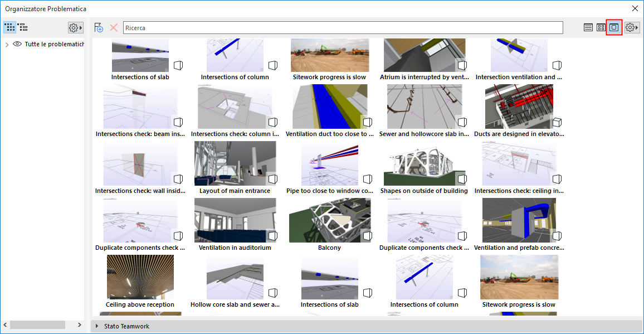Screen dimensions: 644x334
Task: Click the Ricerca search field
Action: point(343,27)
